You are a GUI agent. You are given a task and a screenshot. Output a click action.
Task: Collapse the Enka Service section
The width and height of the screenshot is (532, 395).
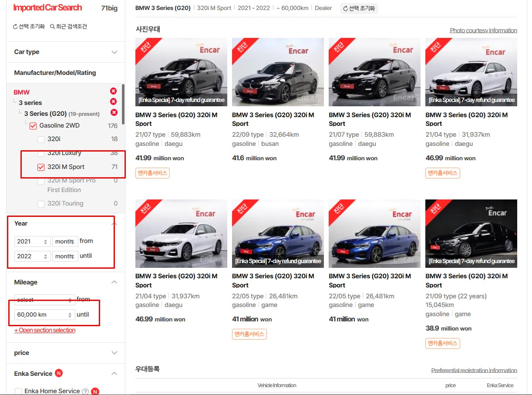pyautogui.click(x=114, y=374)
